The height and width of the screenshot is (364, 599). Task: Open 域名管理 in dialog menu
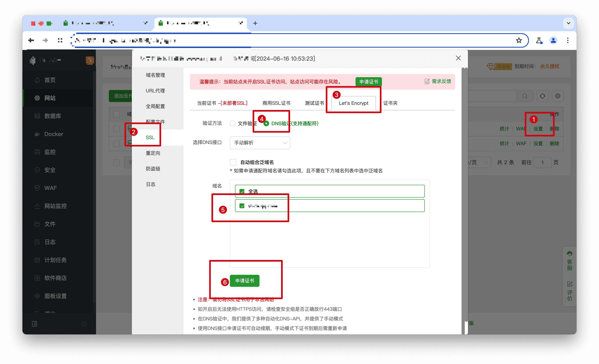(155, 75)
